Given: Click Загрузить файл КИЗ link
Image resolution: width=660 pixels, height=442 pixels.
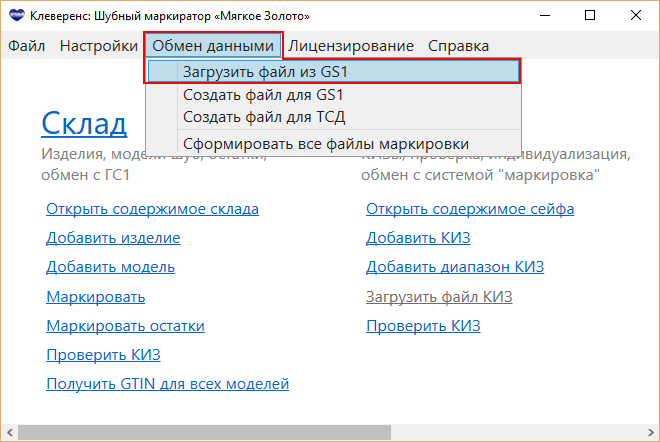Looking at the screenshot, I should (x=439, y=297).
